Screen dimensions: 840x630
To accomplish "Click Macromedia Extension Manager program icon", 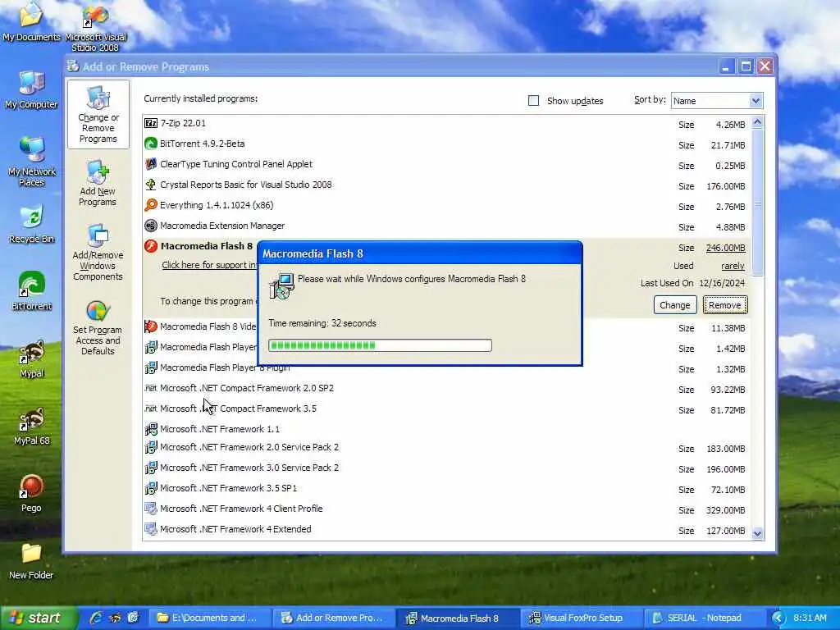I will (151, 226).
